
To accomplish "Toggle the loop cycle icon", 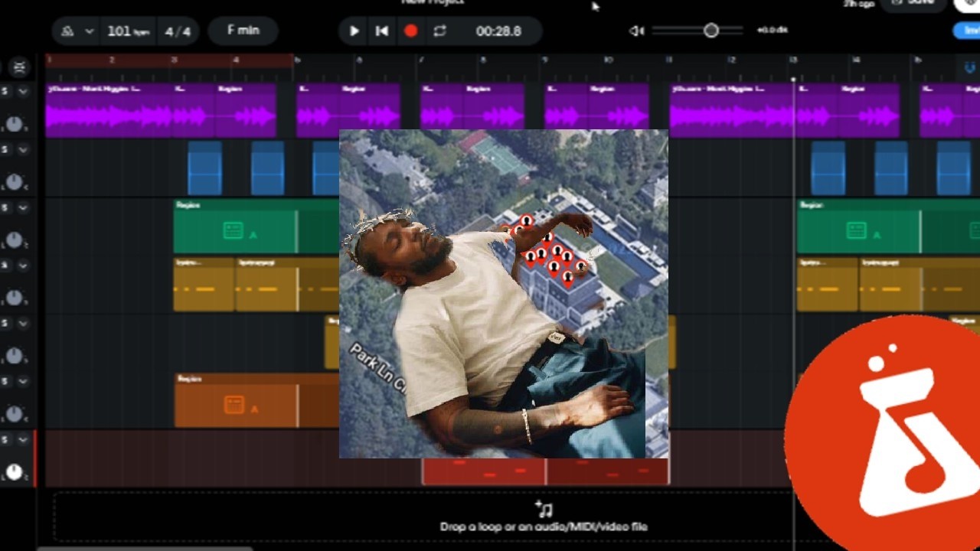I will tap(439, 31).
